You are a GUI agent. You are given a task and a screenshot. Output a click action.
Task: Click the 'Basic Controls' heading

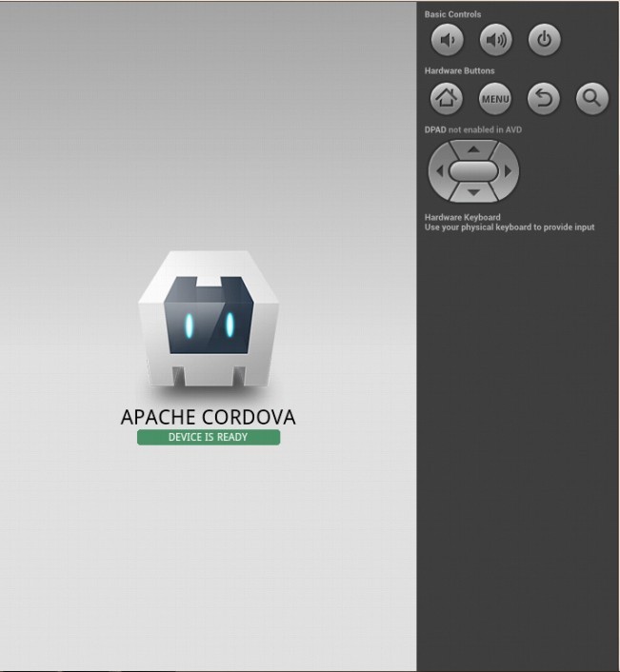click(452, 14)
